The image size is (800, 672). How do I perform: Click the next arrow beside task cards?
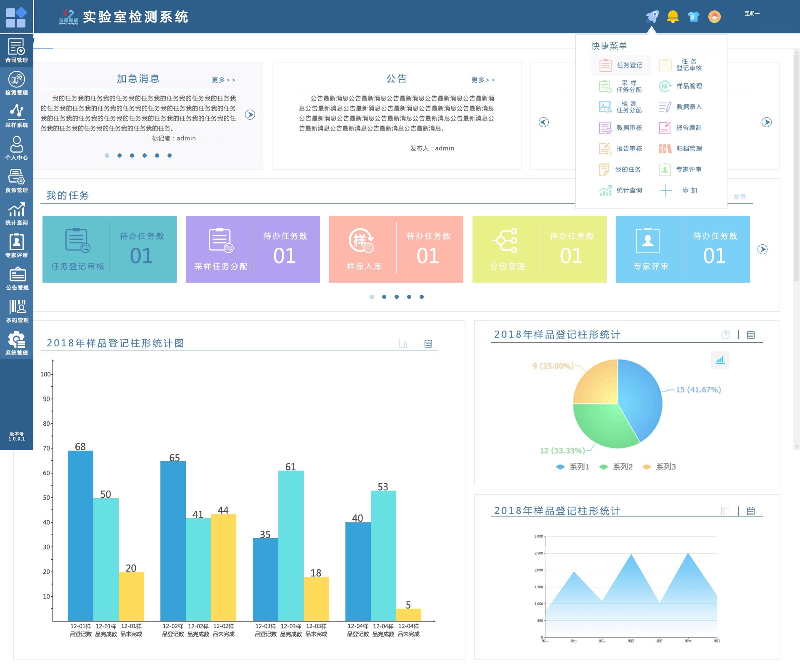coord(762,249)
